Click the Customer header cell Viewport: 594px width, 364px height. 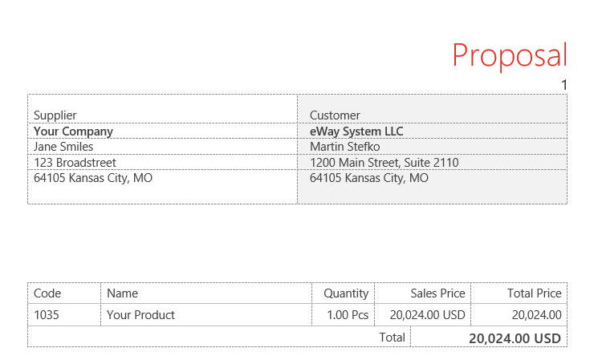[432, 109]
